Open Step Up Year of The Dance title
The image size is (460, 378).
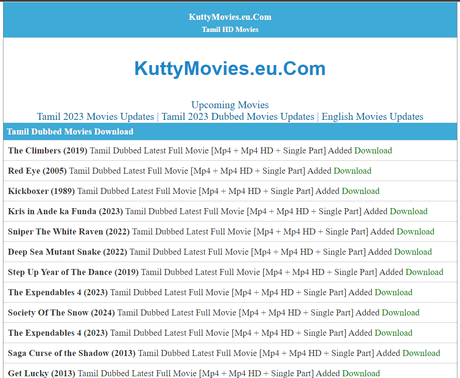(x=73, y=272)
